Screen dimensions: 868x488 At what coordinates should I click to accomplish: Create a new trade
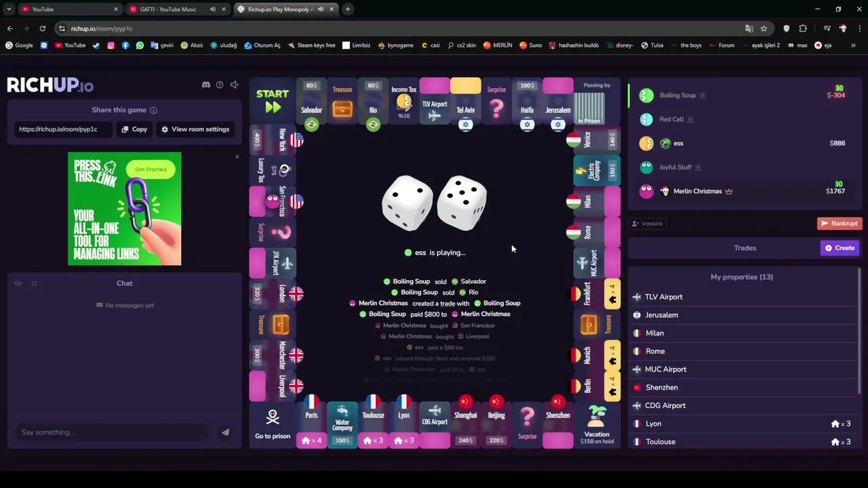pyautogui.click(x=840, y=248)
